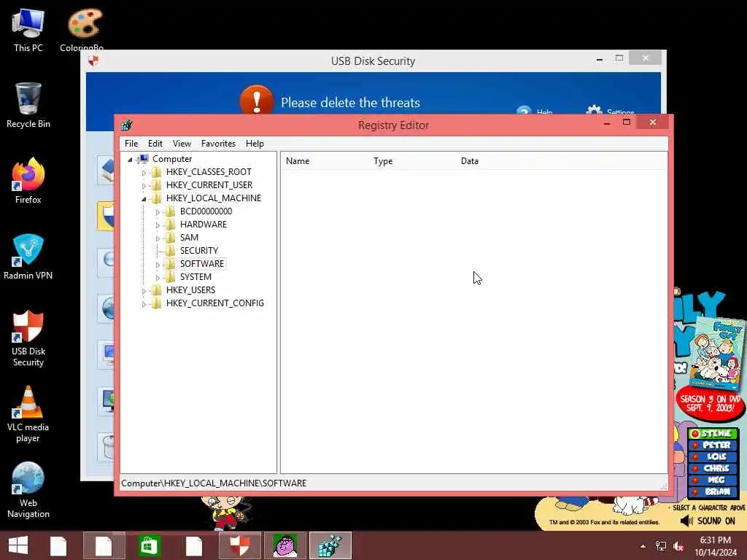Open USB Disk Security desktop shortcut
This screenshot has width=747, height=560.
(x=28, y=338)
